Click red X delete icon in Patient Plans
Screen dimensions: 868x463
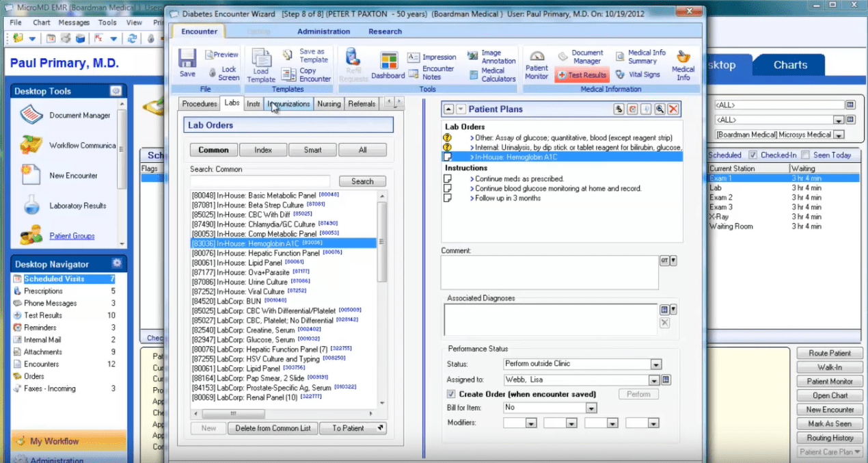pyautogui.click(x=673, y=109)
